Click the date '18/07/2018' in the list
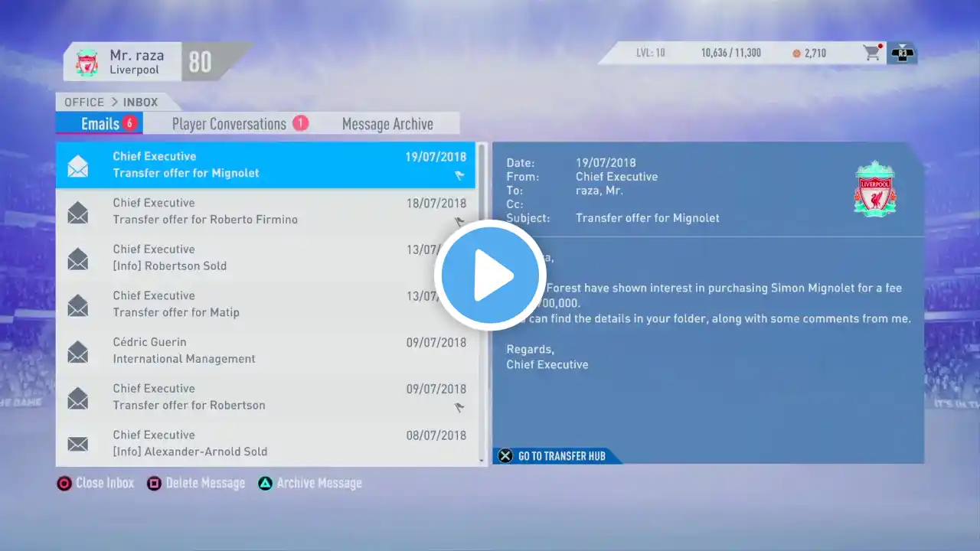 coord(436,204)
